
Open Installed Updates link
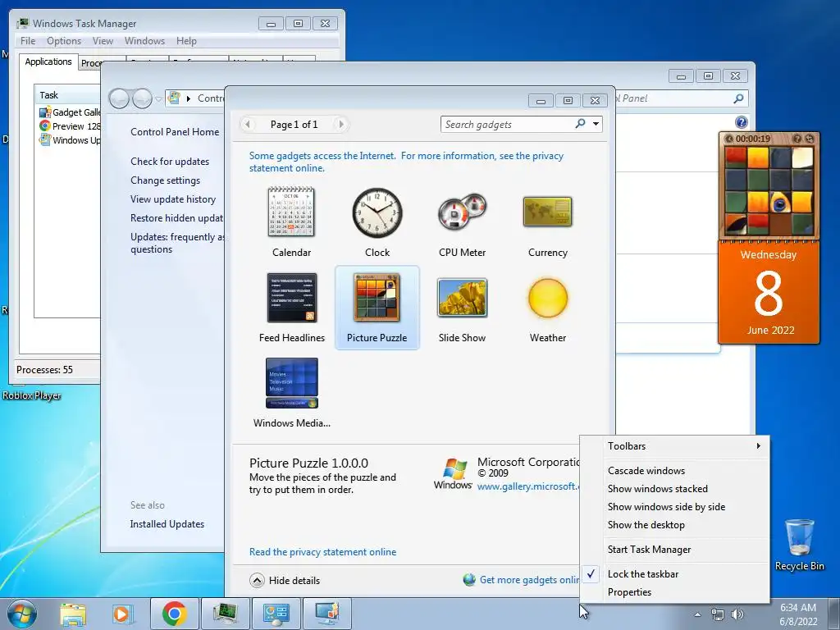(x=167, y=524)
